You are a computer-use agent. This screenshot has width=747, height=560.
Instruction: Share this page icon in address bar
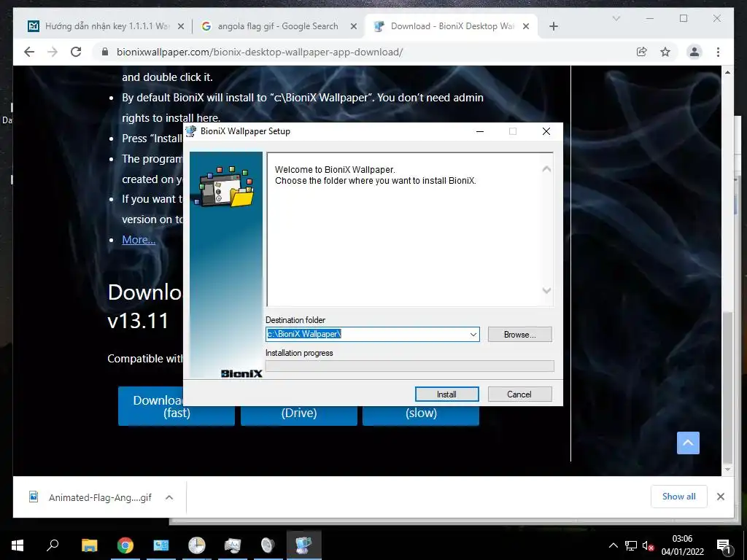coord(642,52)
